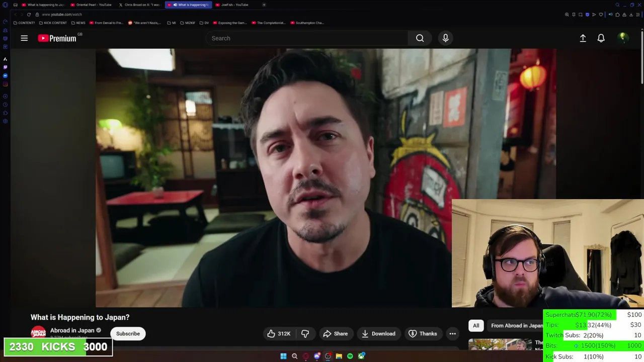Switch to the JoeFish - YouTube tab
Viewport: 644px width, 362px height.
(235, 5)
